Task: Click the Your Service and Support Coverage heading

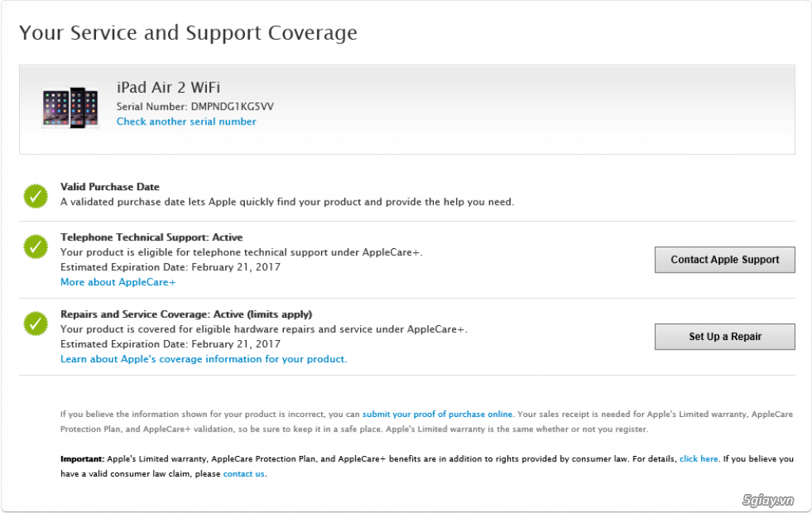Action: [188, 33]
